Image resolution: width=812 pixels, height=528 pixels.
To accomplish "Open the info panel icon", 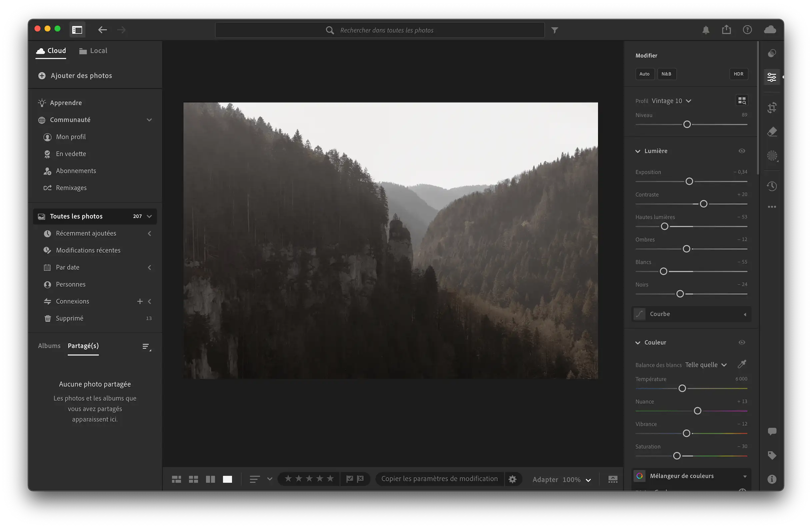I will pyautogui.click(x=772, y=479).
